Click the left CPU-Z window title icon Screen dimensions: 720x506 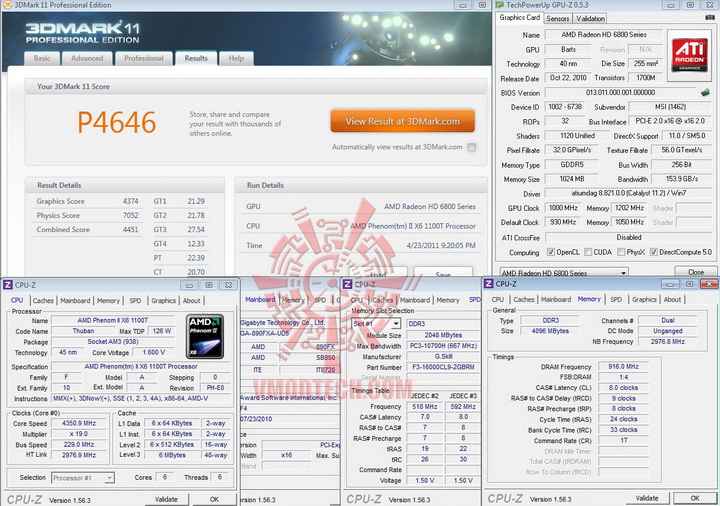[8, 285]
